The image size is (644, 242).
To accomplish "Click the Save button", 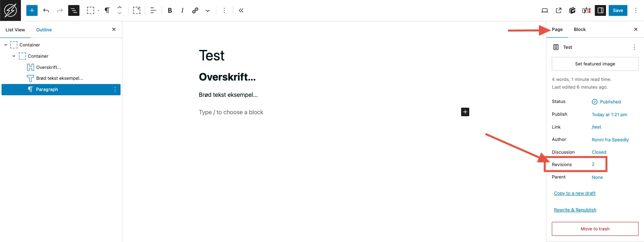I will [x=618, y=10].
